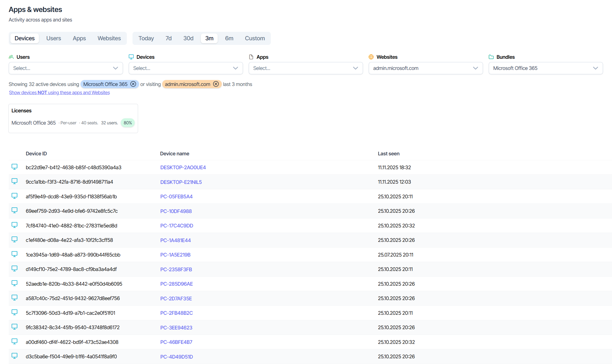Click Last seen value 11.11.2025 18:32
This screenshot has height=364, width=612.
[x=394, y=167]
